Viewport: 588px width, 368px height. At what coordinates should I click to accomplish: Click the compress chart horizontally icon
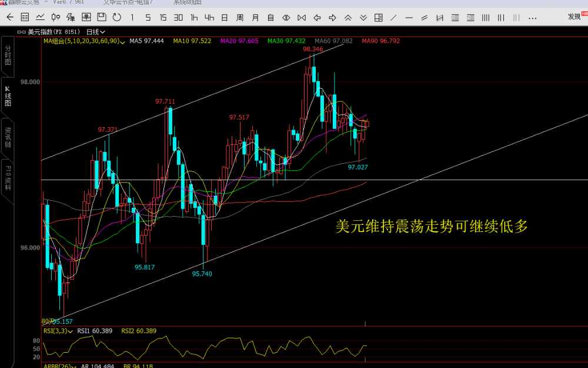coord(302,17)
